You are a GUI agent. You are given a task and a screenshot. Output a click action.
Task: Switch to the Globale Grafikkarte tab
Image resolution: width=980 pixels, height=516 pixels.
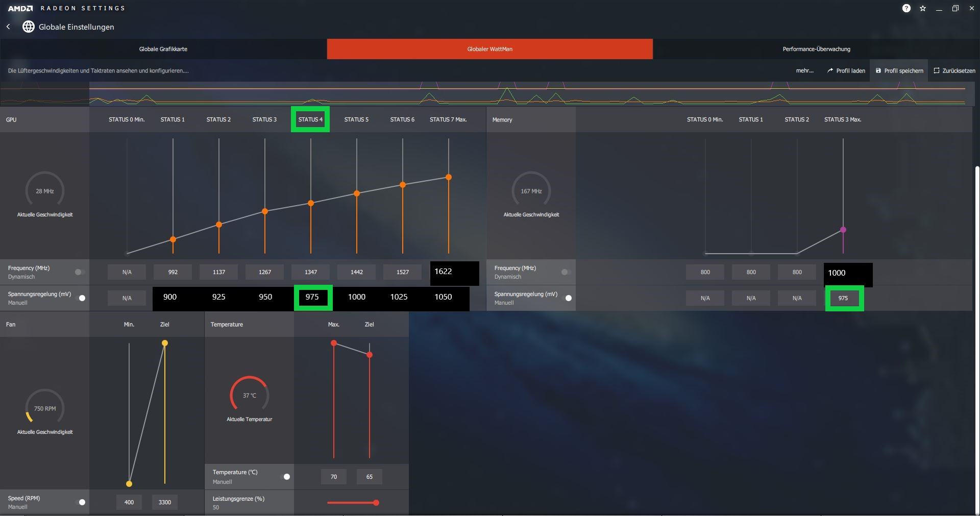[163, 49]
